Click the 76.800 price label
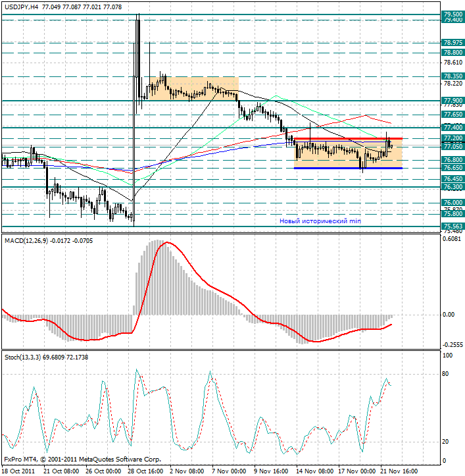The width and height of the screenshot is (465, 476). point(453,160)
